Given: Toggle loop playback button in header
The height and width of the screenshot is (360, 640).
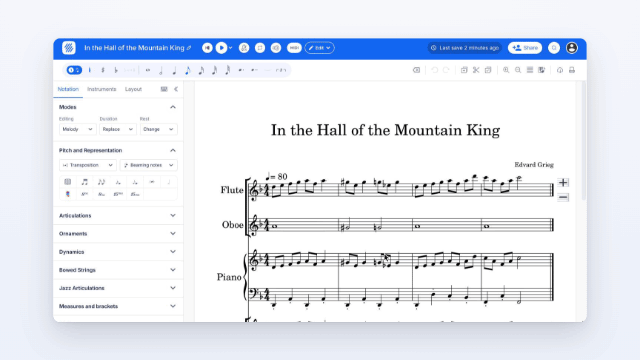Looking at the screenshot, I should coord(260,48).
